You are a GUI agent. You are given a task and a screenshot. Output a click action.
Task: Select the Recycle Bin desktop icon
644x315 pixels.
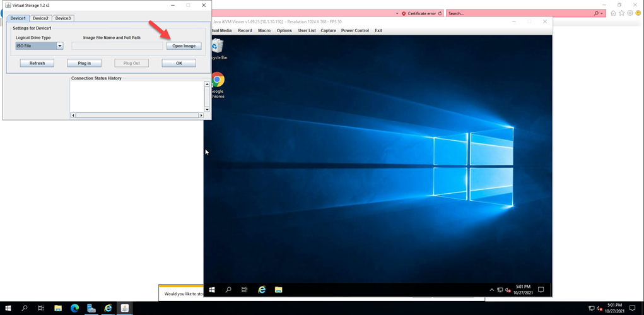[x=218, y=46]
